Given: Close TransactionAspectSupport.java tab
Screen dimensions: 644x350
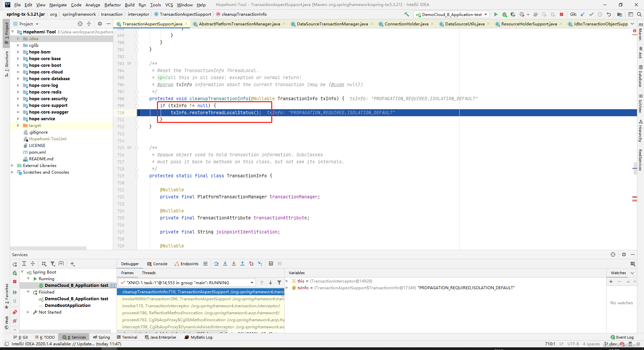Looking at the screenshot, I should [x=186, y=24].
